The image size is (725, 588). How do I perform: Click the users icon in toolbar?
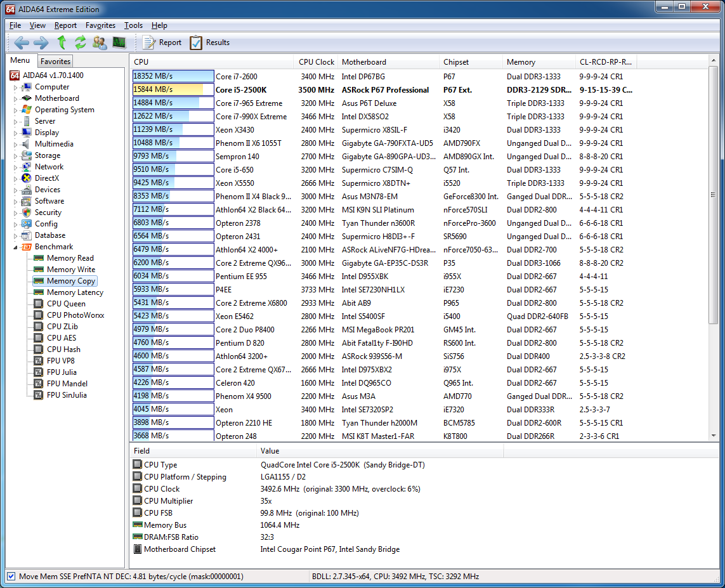100,42
